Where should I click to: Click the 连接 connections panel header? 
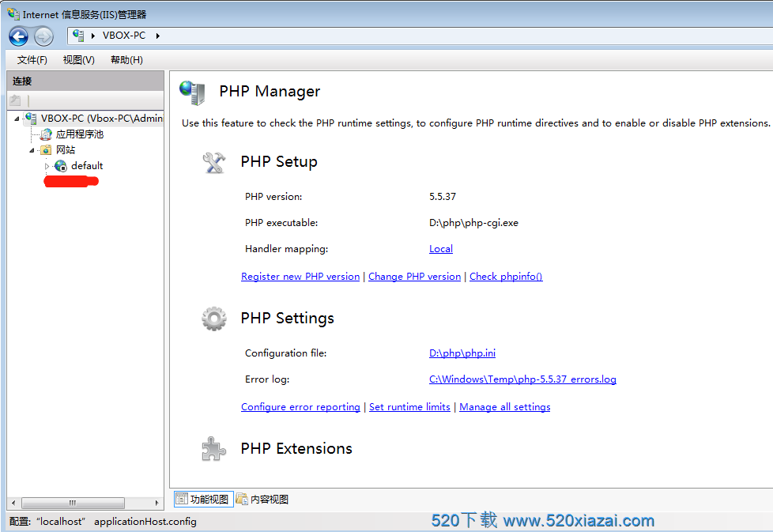click(x=85, y=81)
